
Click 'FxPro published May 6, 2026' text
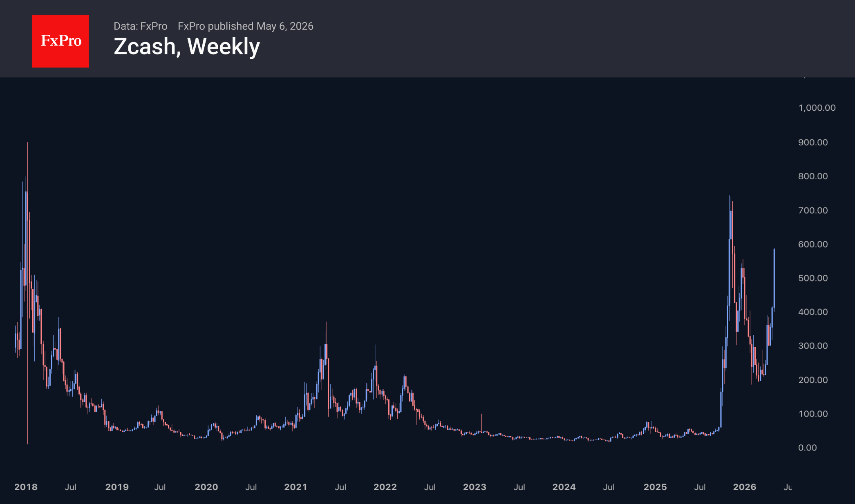pyautogui.click(x=246, y=26)
